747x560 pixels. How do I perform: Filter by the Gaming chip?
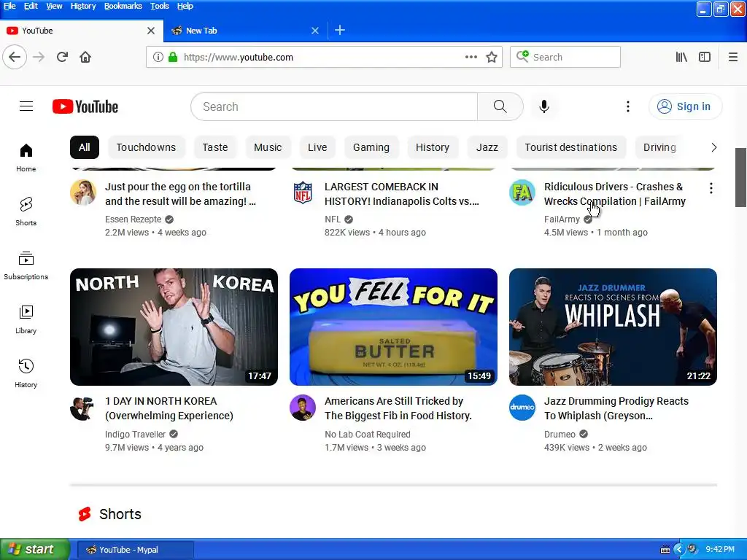(x=371, y=147)
